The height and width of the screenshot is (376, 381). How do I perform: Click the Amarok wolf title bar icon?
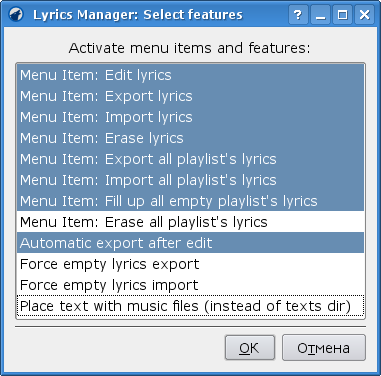[16, 14]
